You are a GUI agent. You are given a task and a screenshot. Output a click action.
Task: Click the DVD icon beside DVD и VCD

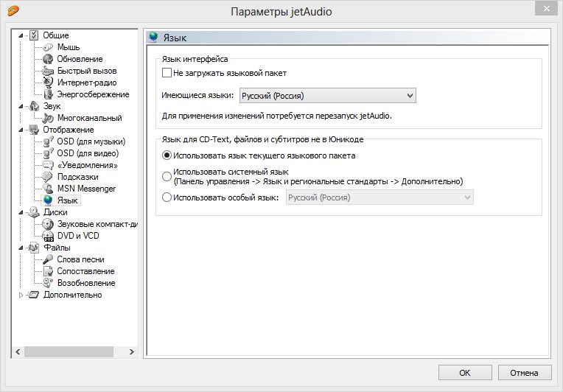pyautogui.click(x=48, y=236)
